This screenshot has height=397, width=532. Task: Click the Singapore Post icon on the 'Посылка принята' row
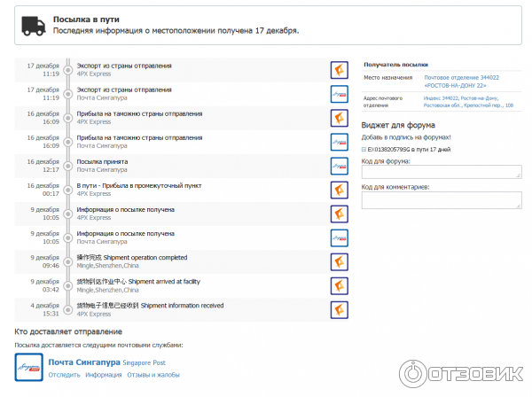[339, 166]
